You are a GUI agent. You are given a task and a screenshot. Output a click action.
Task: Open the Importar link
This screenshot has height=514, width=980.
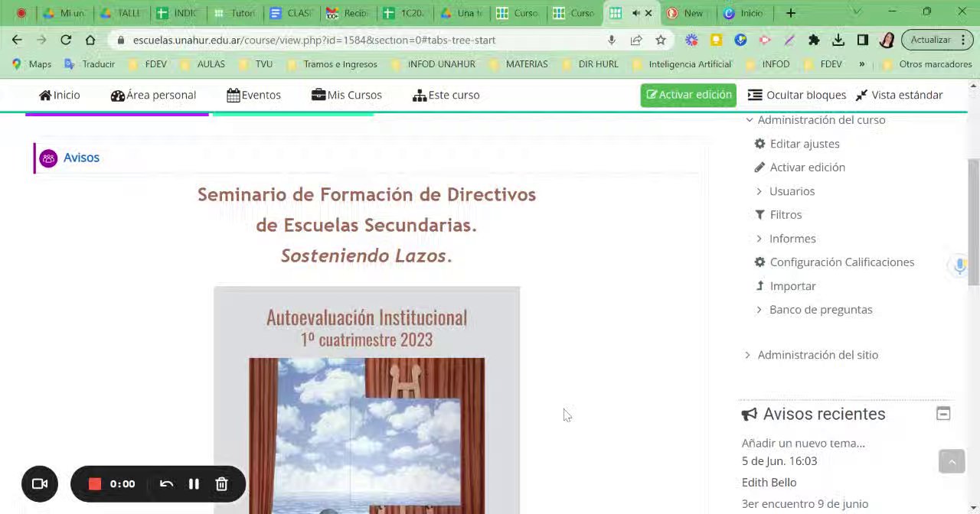(792, 286)
